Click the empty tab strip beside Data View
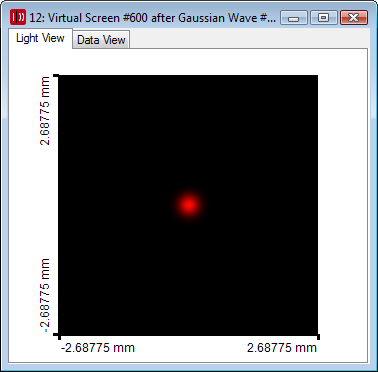Image resolution: width=378 pixels, height=372 pixels. coord(248,38)
